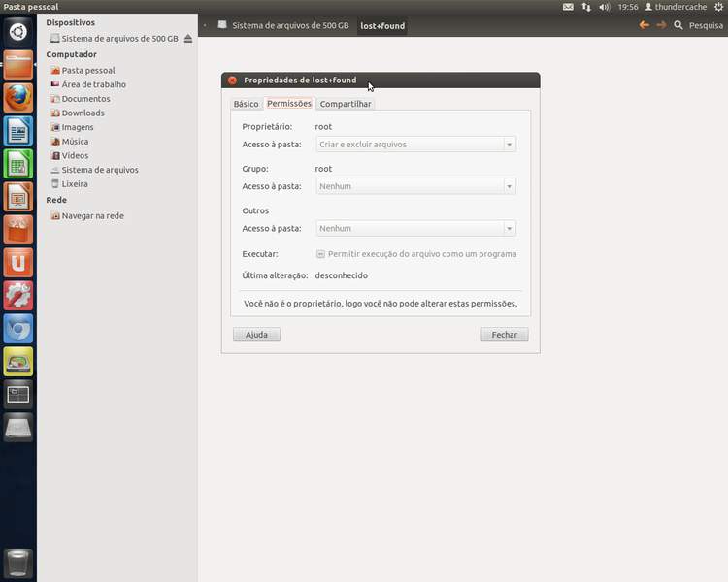Open the volume indicator in top panel

[604, 7]
